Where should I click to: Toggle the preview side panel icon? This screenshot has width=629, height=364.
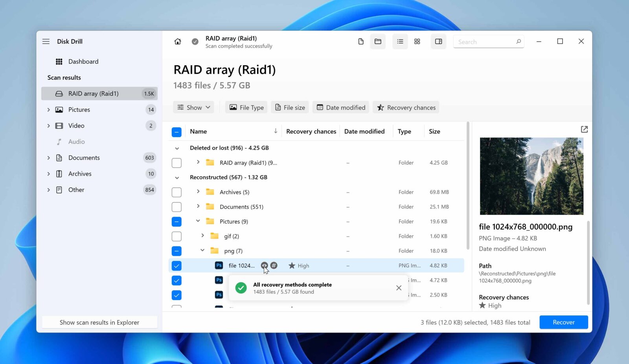click(438, 41)
